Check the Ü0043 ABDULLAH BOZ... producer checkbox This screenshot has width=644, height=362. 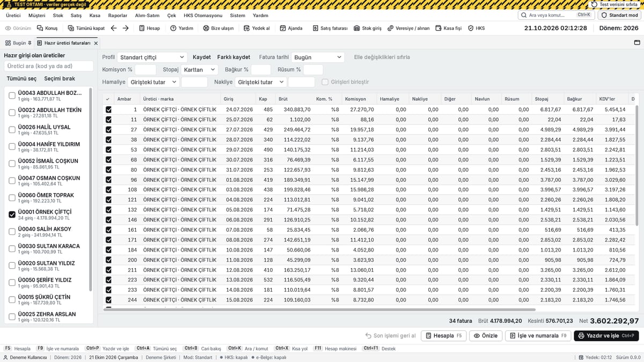[x=12, y=95]
